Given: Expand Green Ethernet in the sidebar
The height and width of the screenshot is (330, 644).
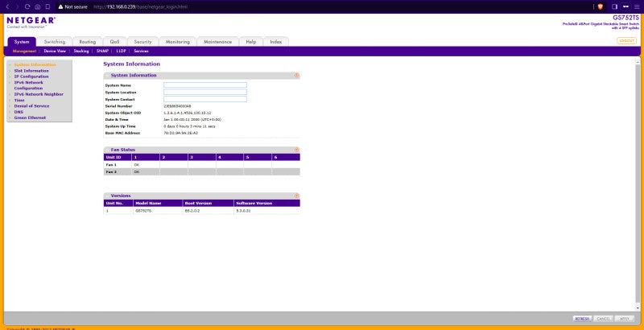Looking at the screenshot, I should pyautogui.click(x=30, y=118).
